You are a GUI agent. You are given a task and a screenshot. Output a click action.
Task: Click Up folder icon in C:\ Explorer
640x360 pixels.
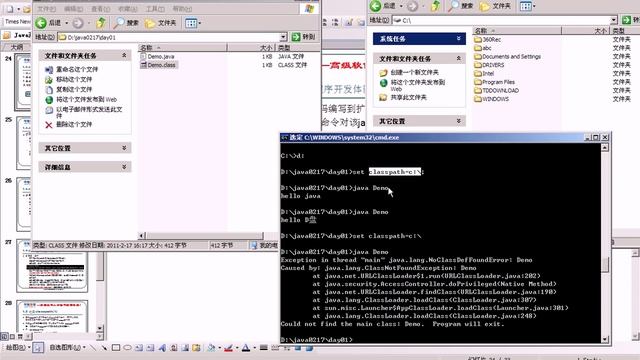coord(436,6)
